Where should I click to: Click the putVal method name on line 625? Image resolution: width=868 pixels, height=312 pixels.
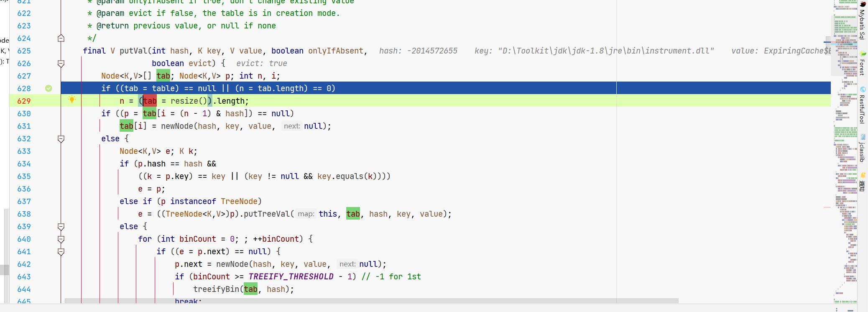tap(133, 51)
